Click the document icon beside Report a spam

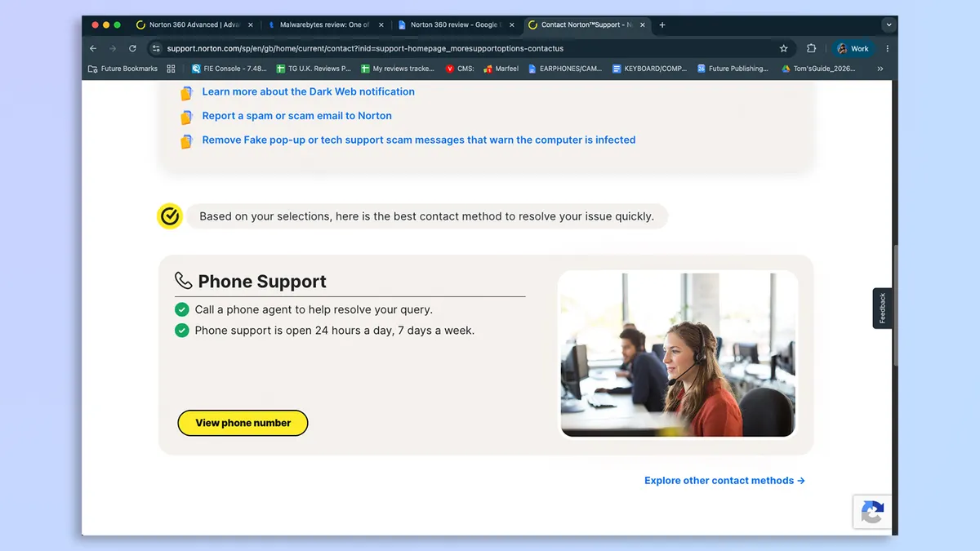pyautogui.click(x=186, y=118)
